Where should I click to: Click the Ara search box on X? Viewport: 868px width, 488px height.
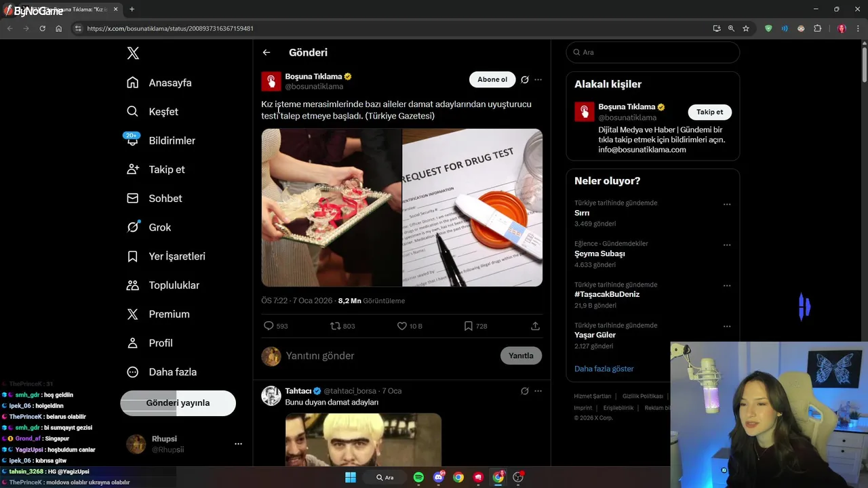(652, 52)
